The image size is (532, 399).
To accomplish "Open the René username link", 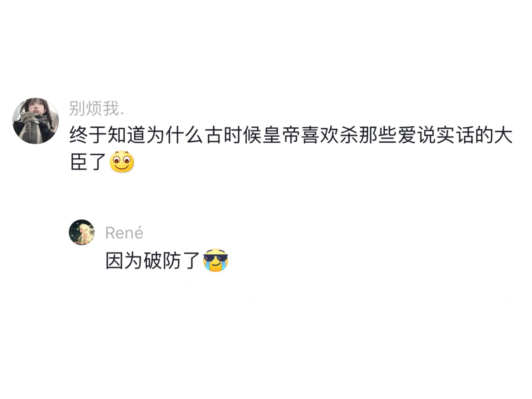I will [124, 233].
